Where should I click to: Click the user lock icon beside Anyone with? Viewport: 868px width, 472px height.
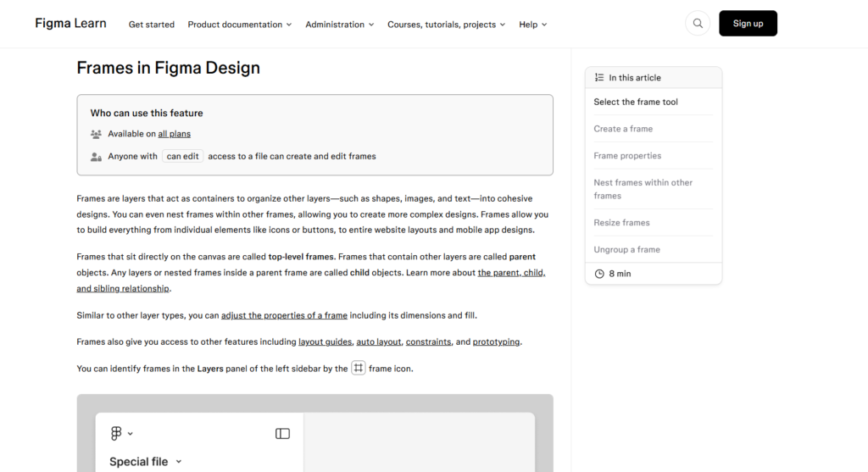point(96,157)
